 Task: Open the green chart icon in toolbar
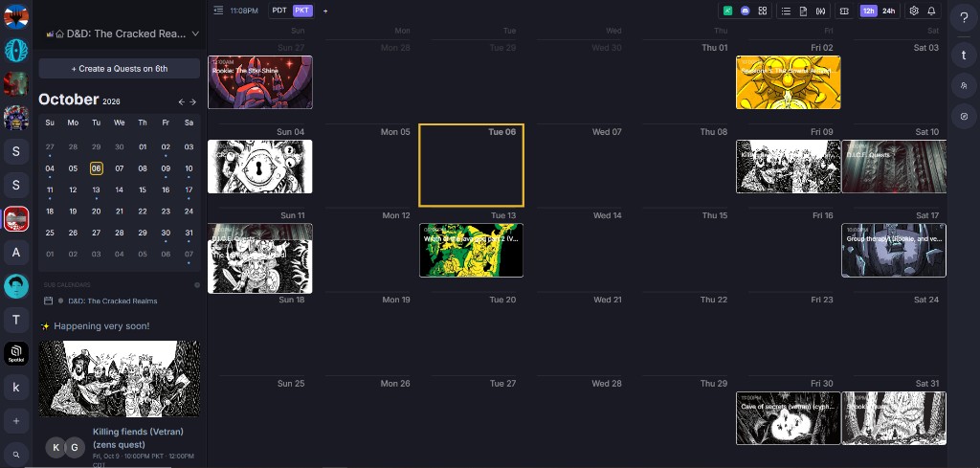click(728, 11)
